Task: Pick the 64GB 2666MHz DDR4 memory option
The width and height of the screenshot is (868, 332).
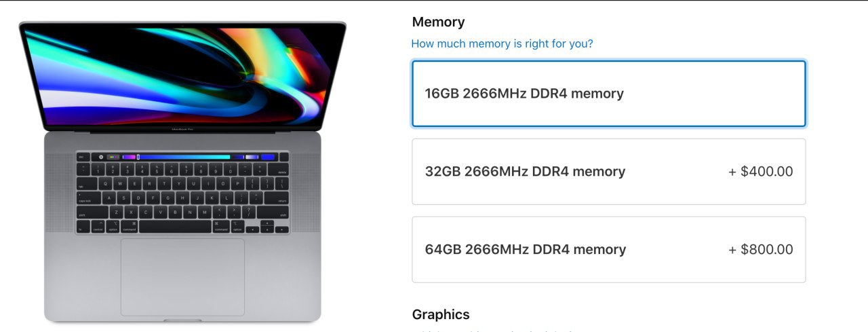Action: pyautogui.click(x=609, y=250)
